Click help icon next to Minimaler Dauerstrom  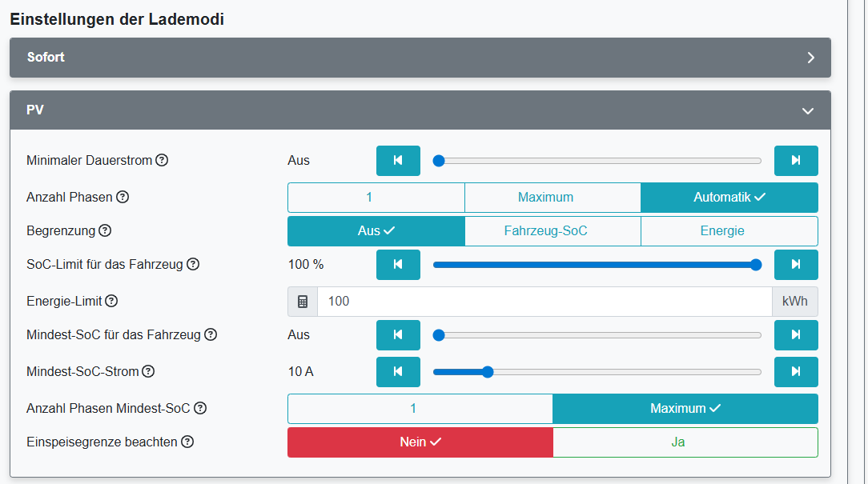[x=162, y=160]
